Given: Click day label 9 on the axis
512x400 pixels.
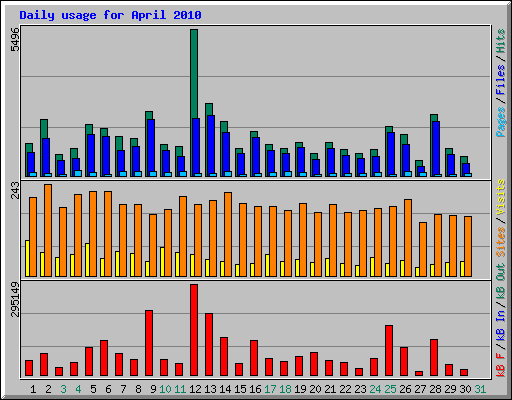Looking at the screenshot, I should [153, 389].
